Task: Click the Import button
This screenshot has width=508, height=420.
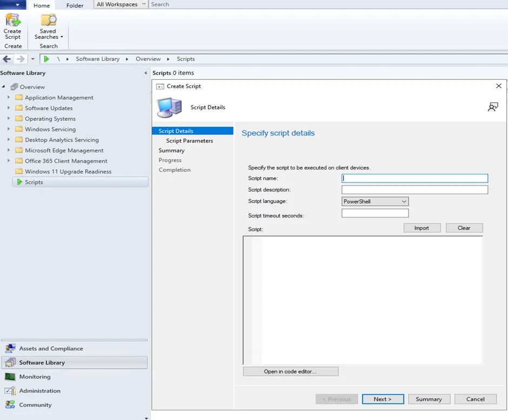Action: point(422,228)
